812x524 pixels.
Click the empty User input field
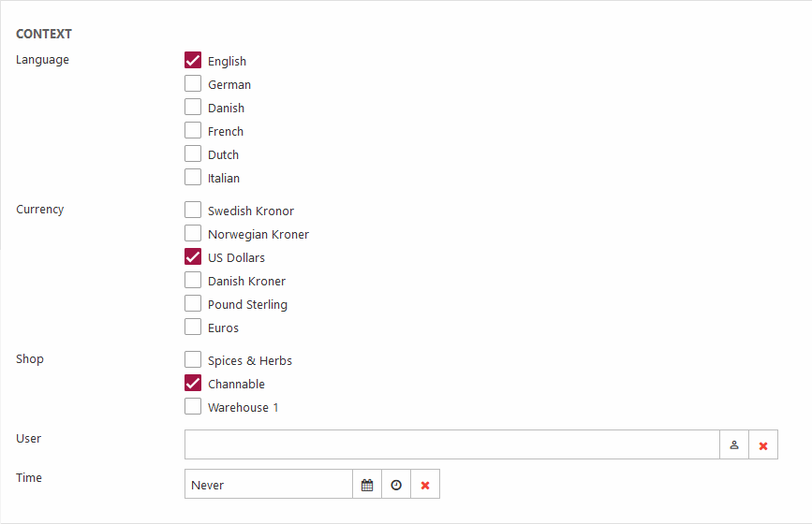tap(451, 445)
